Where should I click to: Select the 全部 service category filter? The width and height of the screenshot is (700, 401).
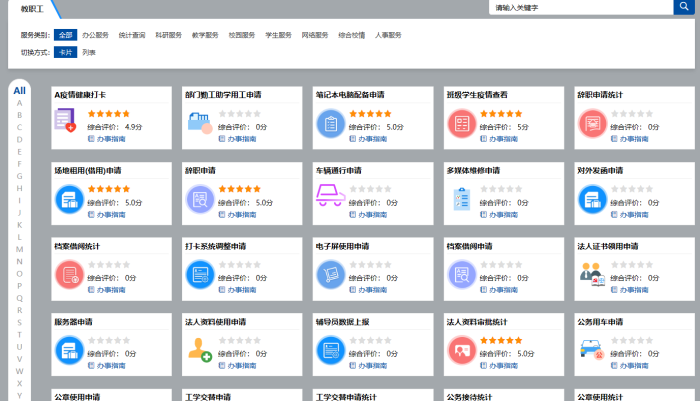point(65,35)
